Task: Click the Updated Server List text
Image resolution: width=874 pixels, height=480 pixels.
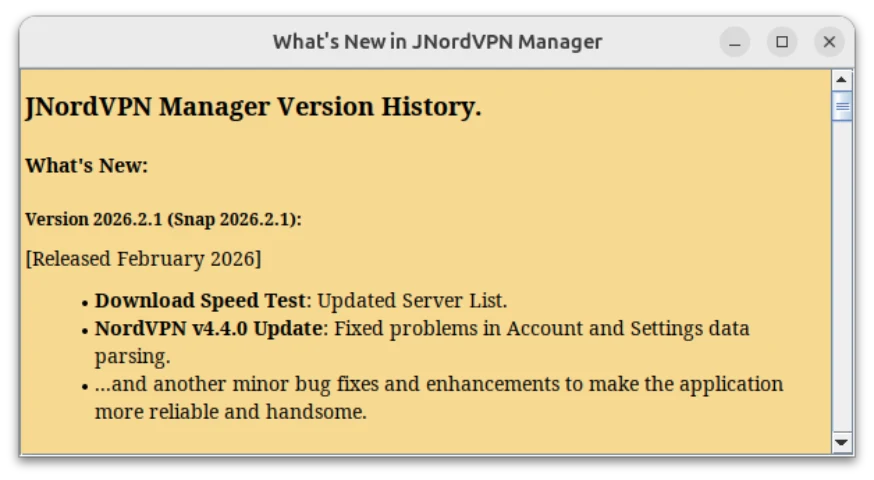Action: tap(412, 300)
